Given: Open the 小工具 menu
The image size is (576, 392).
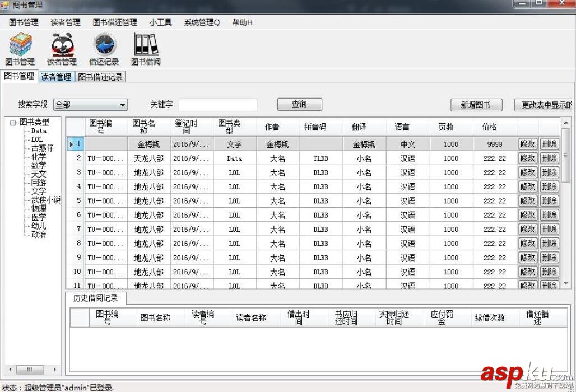Looking at the screenshot, I should pos(160,22).
